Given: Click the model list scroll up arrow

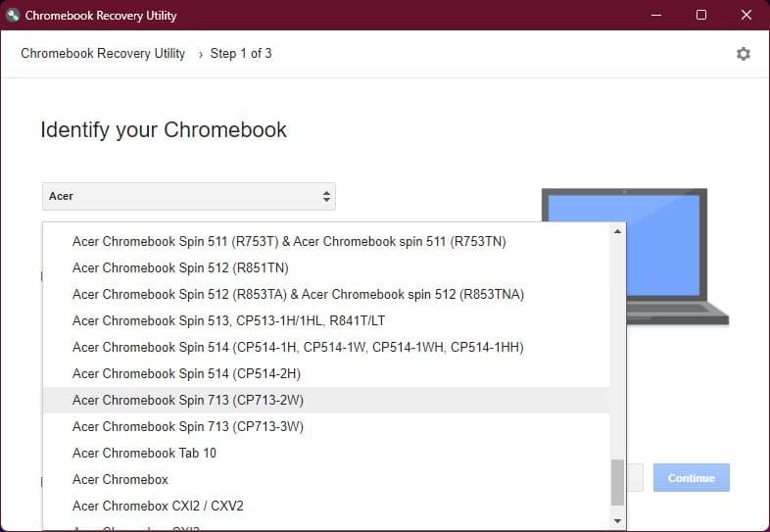Looking at the screenshot, I should tap(618, 231).
